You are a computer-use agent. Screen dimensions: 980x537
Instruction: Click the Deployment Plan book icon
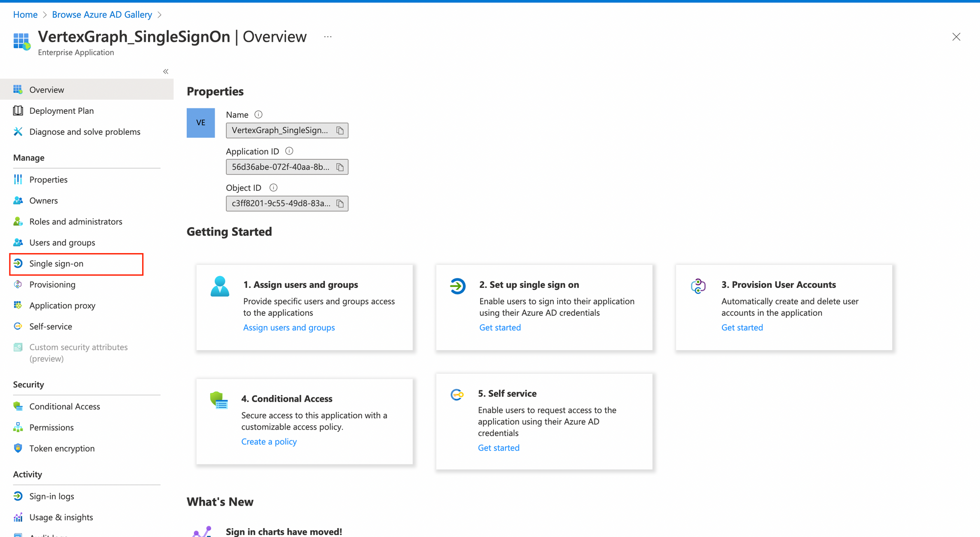tap(18, 111)
